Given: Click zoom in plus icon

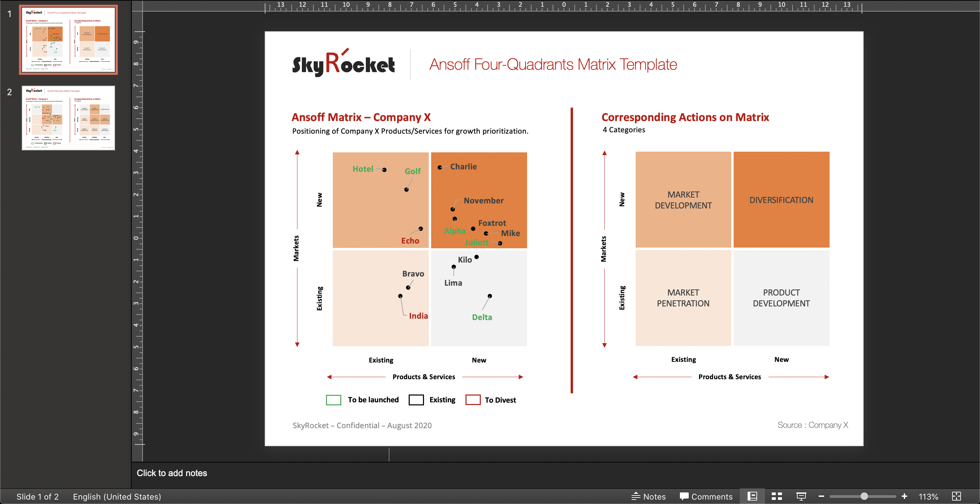Looking at the screenshot, I should (904, 497).
